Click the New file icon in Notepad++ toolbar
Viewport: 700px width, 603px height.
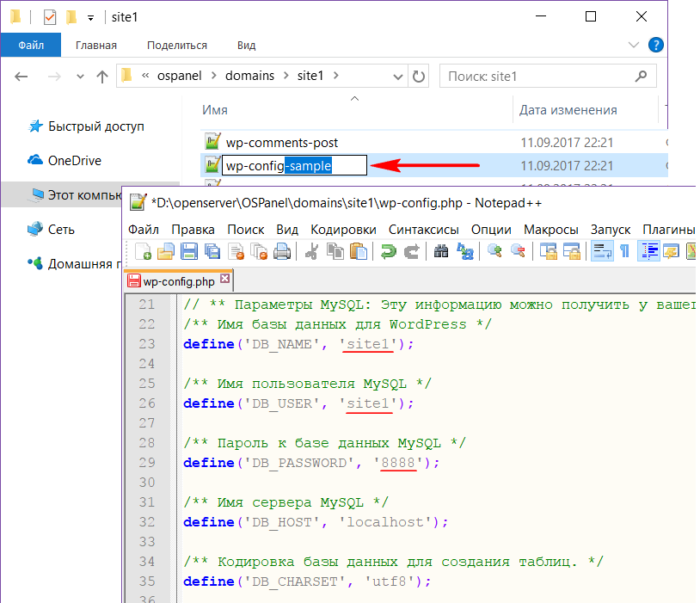[x=143, y=251]
